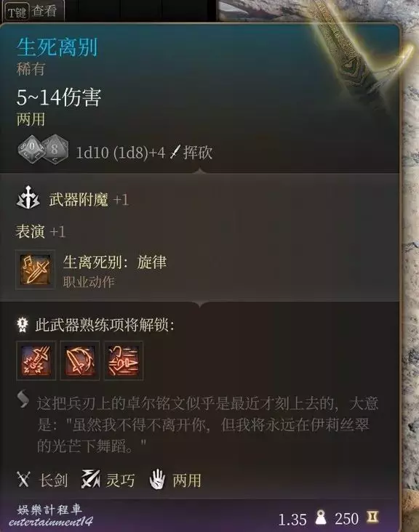Click the gold value icon beside 250

pyautogui.click(x=372, y=517)
